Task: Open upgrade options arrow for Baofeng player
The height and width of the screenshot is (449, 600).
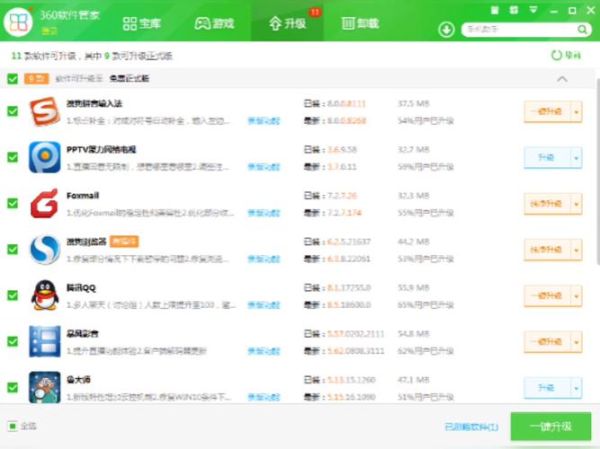Action: click(576, 342)
